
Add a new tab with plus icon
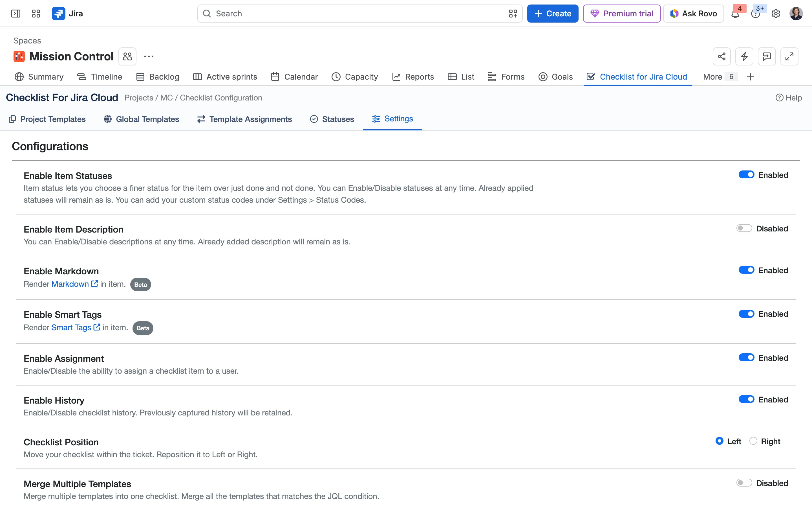[x=751, y=76]
